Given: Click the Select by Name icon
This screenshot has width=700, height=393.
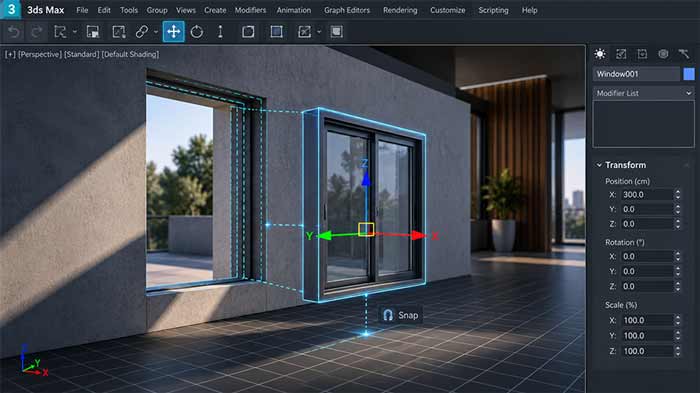Looking at the screenshot, I should 93,32.
